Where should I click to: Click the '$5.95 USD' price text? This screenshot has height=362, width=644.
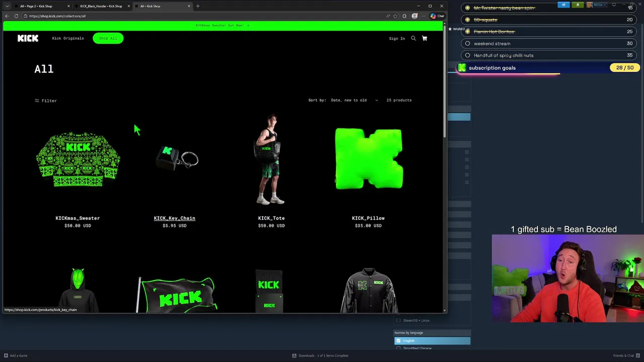(x=175, y=226)
